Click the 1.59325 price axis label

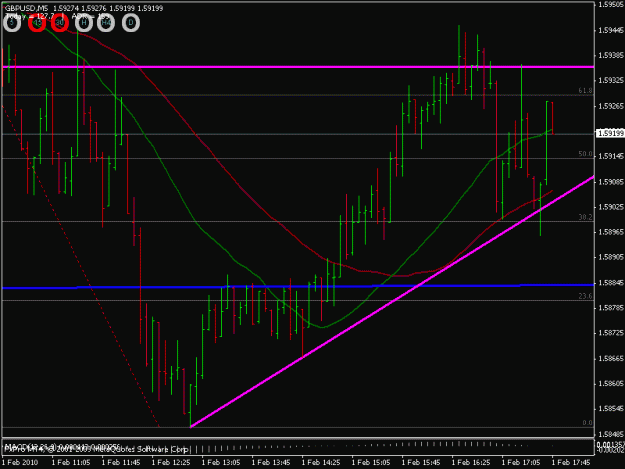click(611, 80)
